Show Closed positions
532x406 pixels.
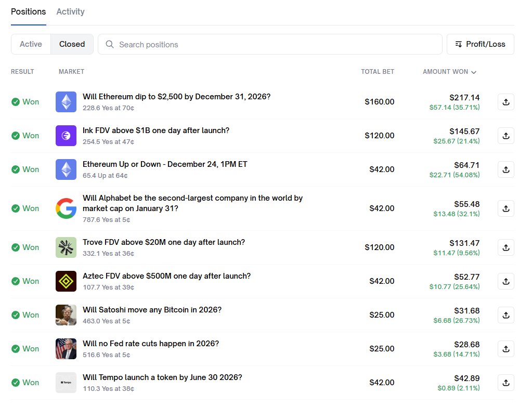tap(72, 44)
